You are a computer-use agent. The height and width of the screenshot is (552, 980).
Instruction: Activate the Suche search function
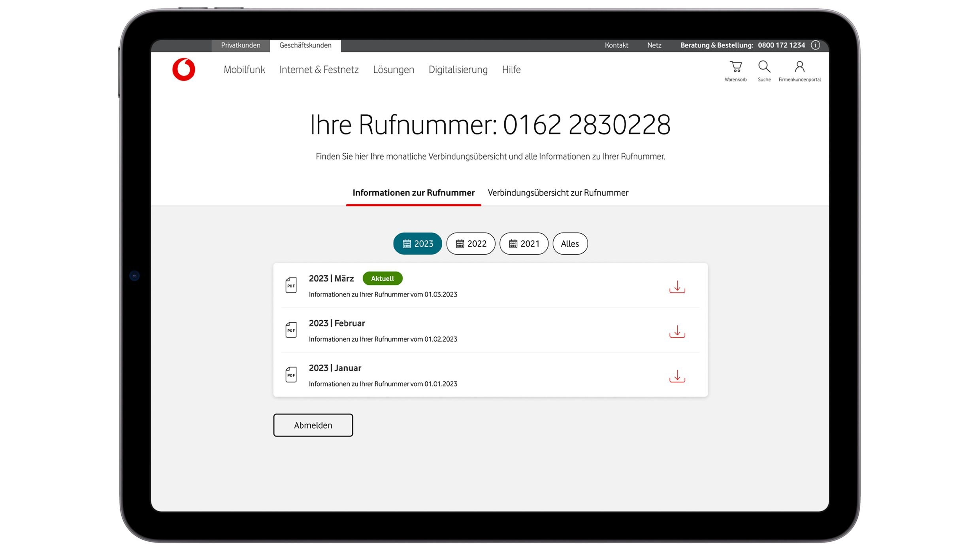click(x=764, y=66)
